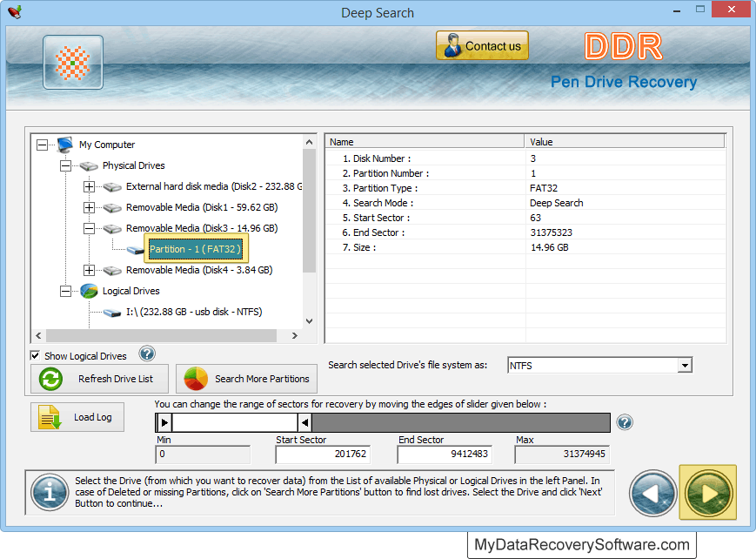Click Search More Partitions button
Image resolution: width=756 pixels, height=559 pixels.
(246, 379)
